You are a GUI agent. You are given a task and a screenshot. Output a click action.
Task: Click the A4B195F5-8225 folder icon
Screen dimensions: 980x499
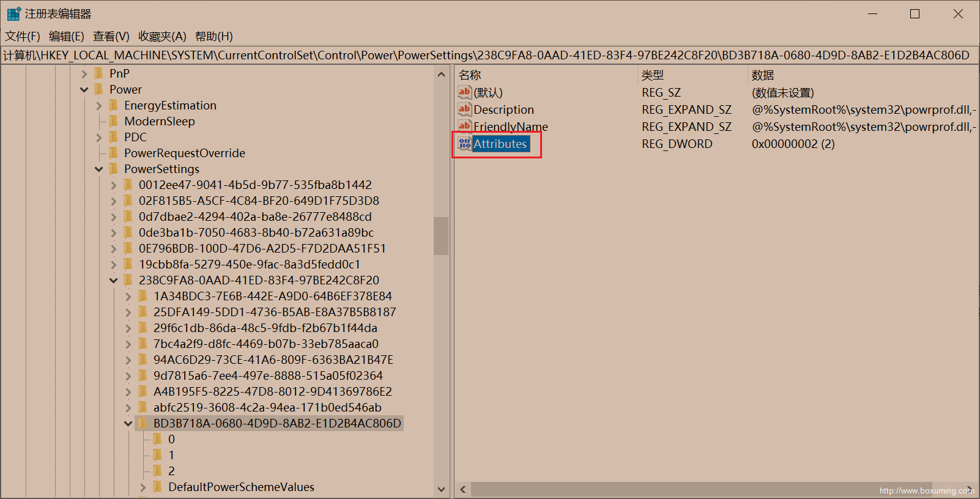[143, 391]
